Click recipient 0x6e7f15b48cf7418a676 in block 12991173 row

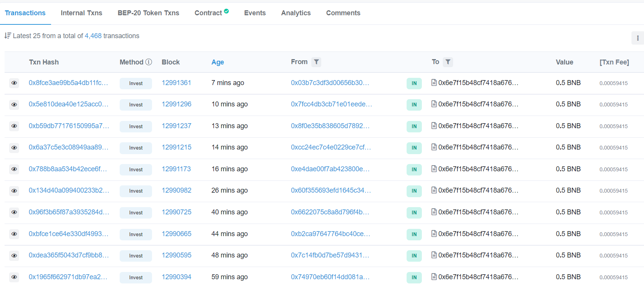click(x=478, y=169)
